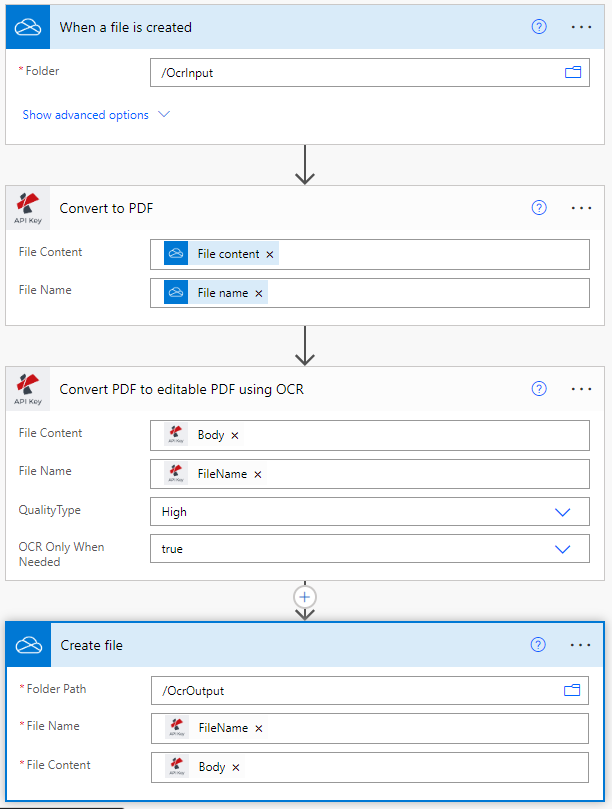Select the API Key icon on Convert to PDF
Viewport: 612px width, 809px height.
point(27,207)
